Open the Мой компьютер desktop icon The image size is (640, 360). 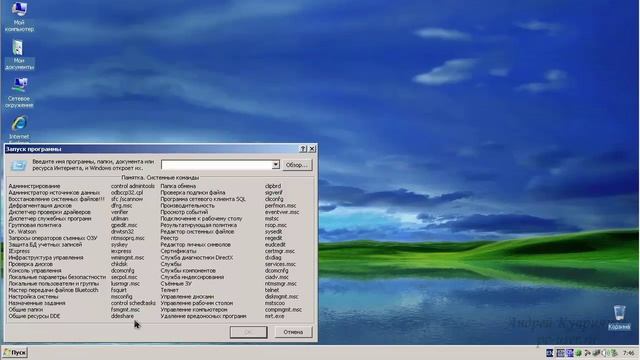(19, 16)
